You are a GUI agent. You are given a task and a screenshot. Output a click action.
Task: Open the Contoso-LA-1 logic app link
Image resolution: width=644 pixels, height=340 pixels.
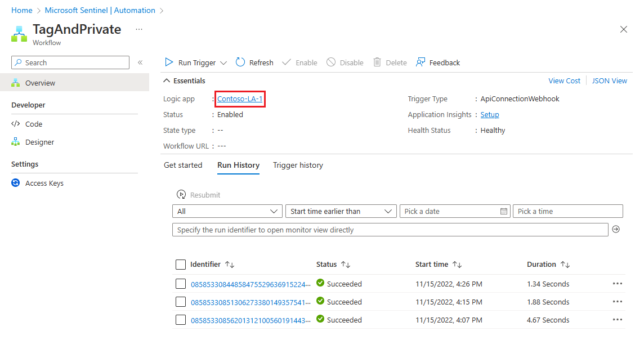pos(240,99)
